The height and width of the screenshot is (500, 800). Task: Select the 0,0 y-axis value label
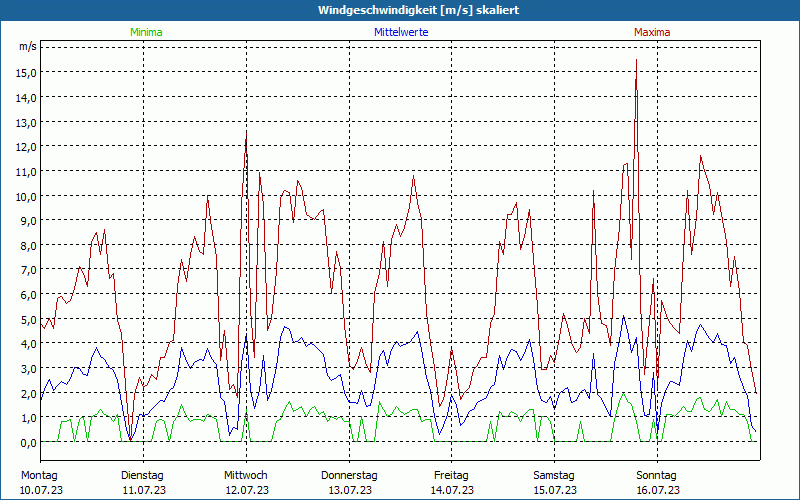click(28, 442)
